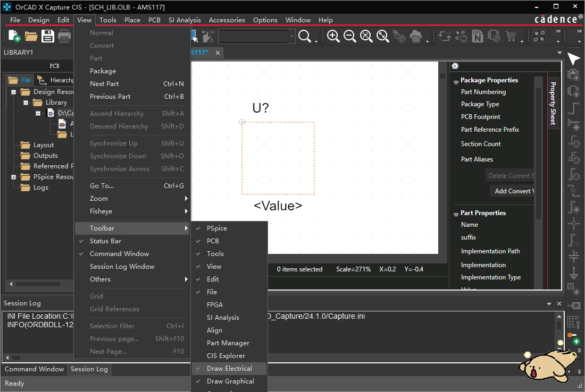Choose Previous Part menu command

[x=132, y=97]
